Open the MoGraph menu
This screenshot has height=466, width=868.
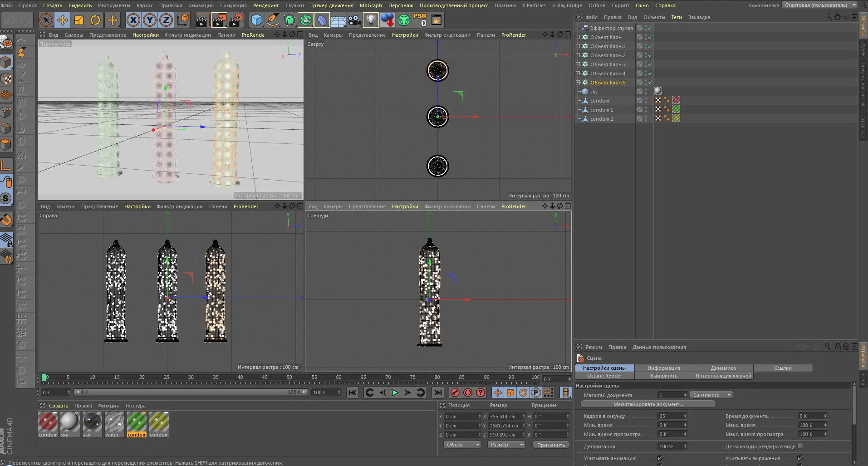[x=371, y=5]
